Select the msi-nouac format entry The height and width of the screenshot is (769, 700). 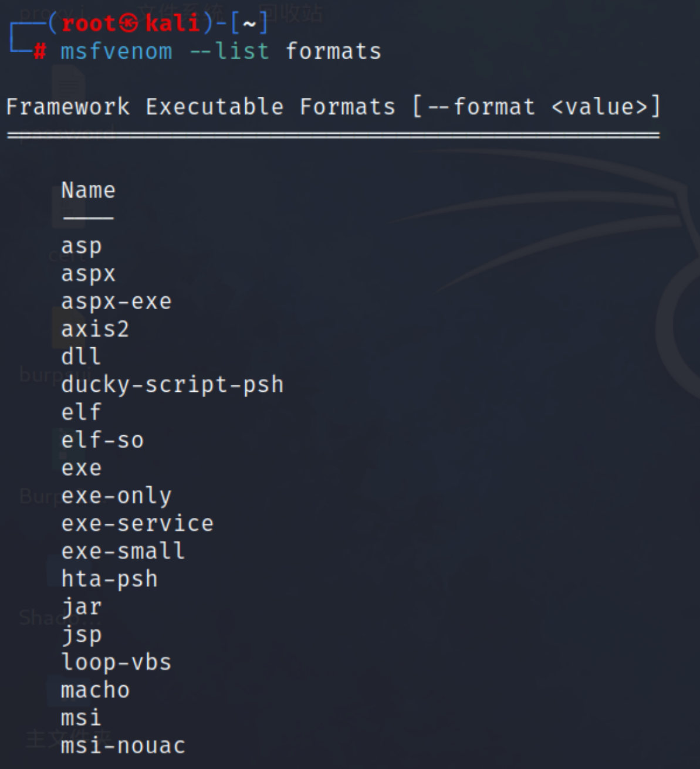pyautogui.click(x=123, y=746)
